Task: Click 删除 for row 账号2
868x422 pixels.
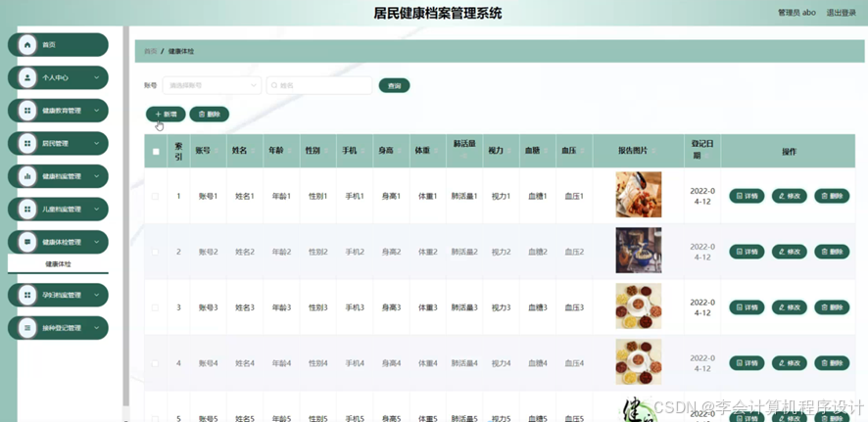Action: [832, 252]
